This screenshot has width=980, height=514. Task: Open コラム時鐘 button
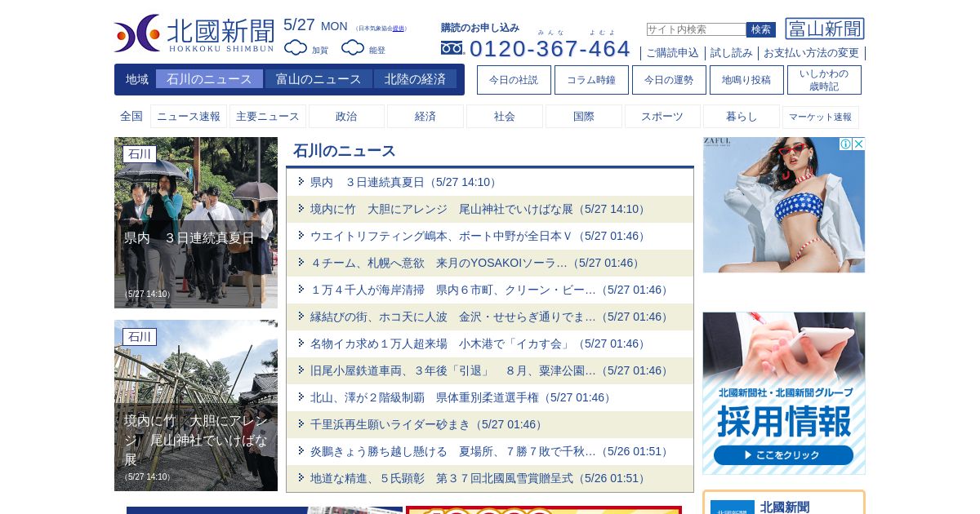click(591, 80)
